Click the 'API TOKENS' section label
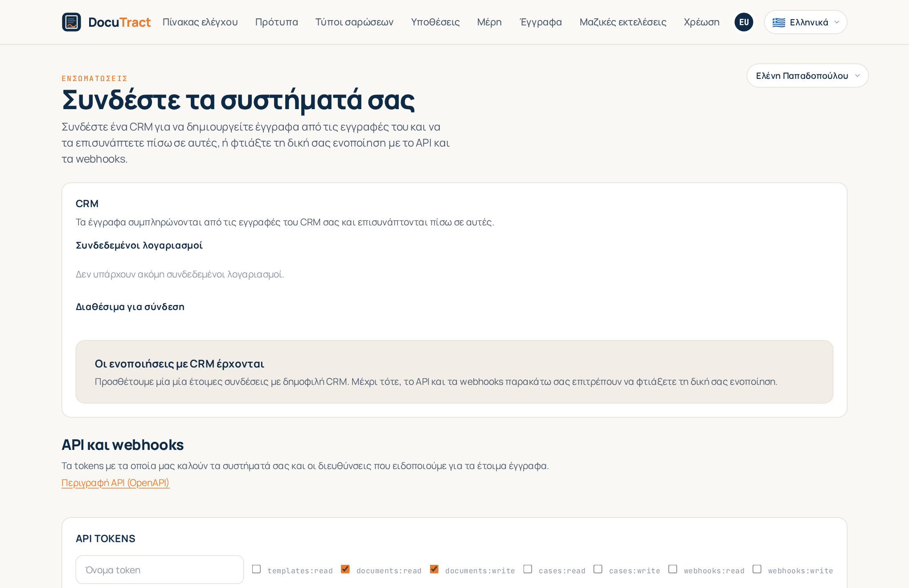This screenshot has height=588, width=909. coord(106,539)
